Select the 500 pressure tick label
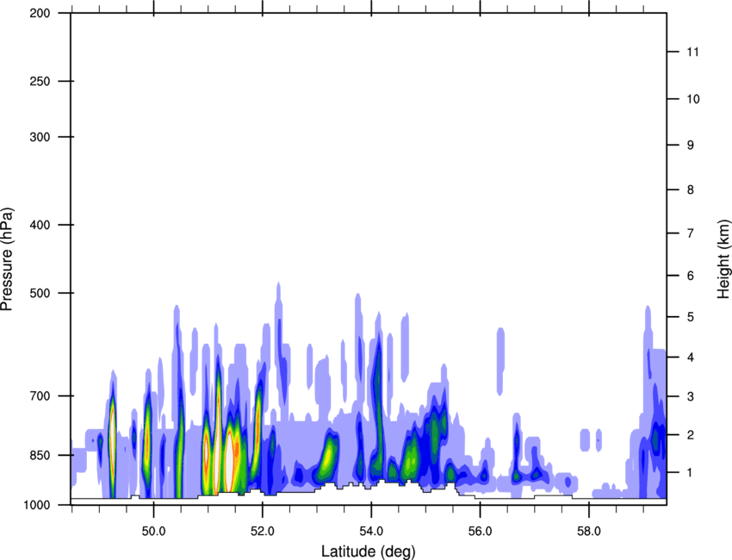 tap(40, 293)
